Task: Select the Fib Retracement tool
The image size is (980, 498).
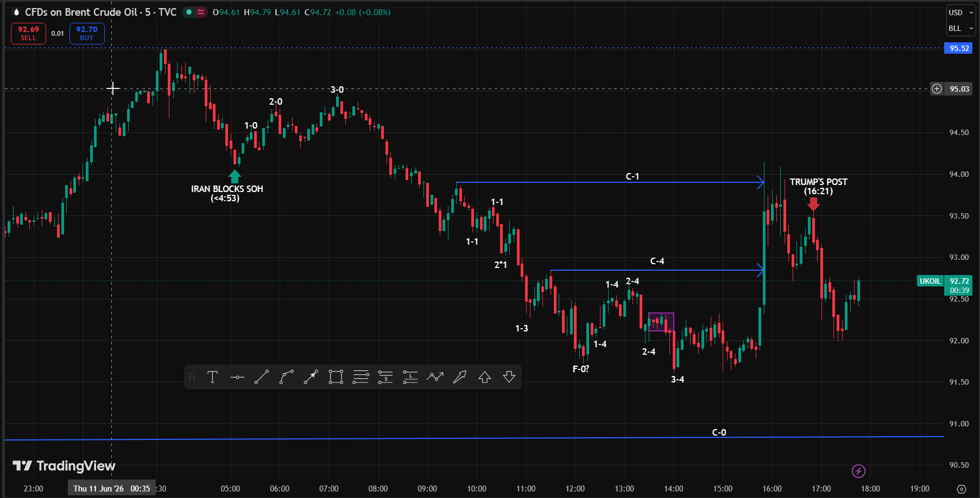Action: pos(361,377)
